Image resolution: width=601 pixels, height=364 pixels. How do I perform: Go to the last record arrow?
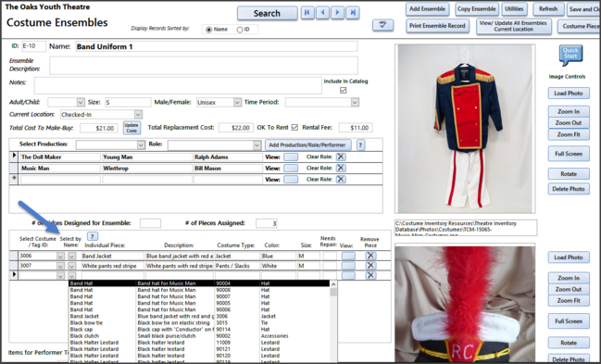click(x=353, y=13)
